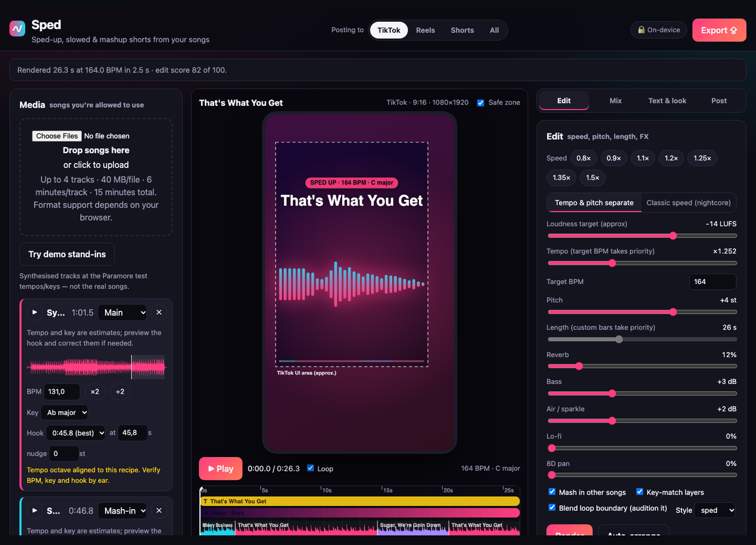Switch to the Mix tab

[x=615, y=101]
